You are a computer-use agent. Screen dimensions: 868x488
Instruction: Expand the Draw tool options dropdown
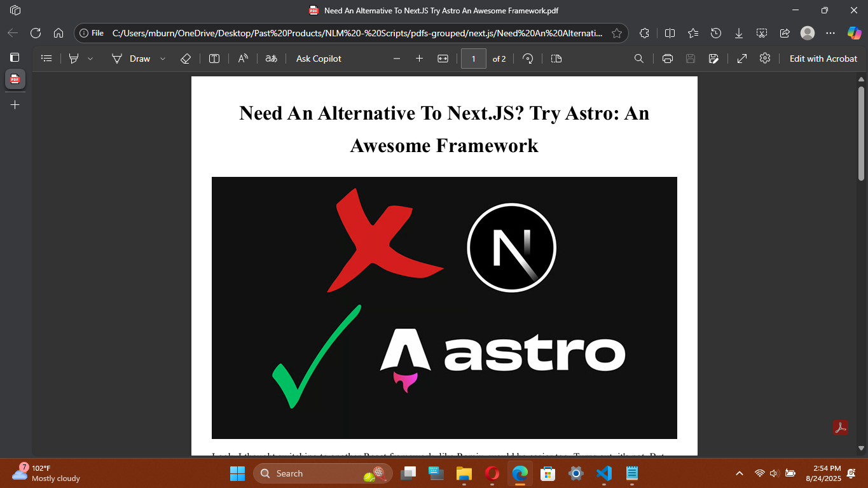(x=163, y=59)
